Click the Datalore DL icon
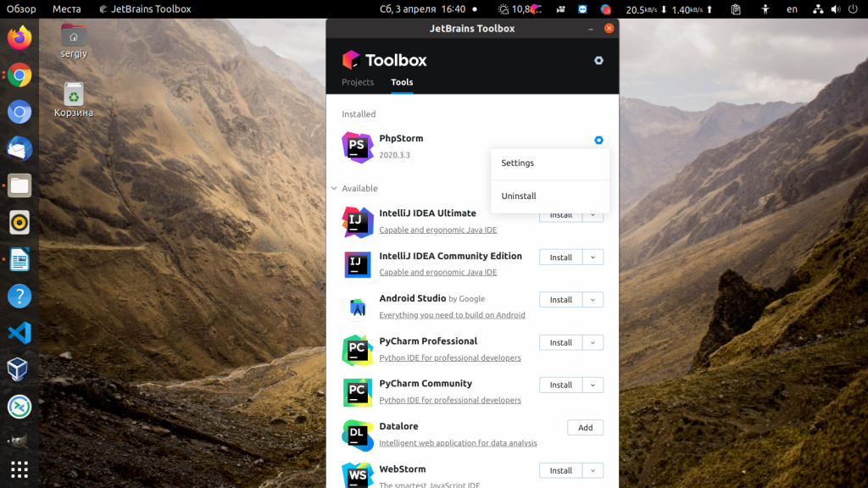This screenshot has height=488, width=868. (357, 435)
